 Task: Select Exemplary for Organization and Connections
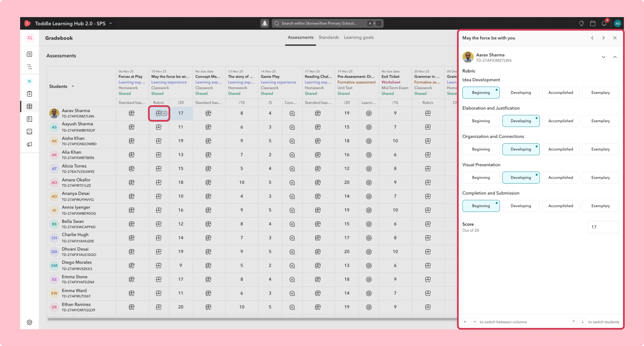[600, 149]
